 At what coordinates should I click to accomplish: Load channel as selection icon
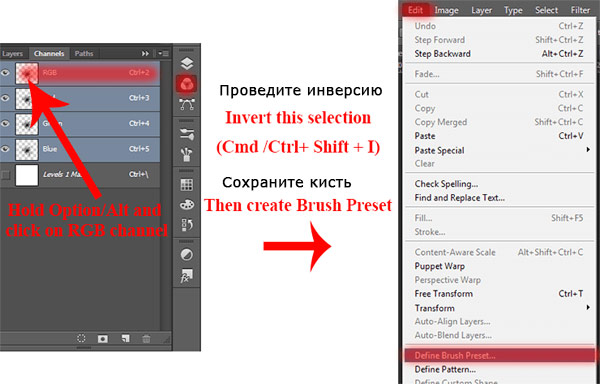click(81, 338)
